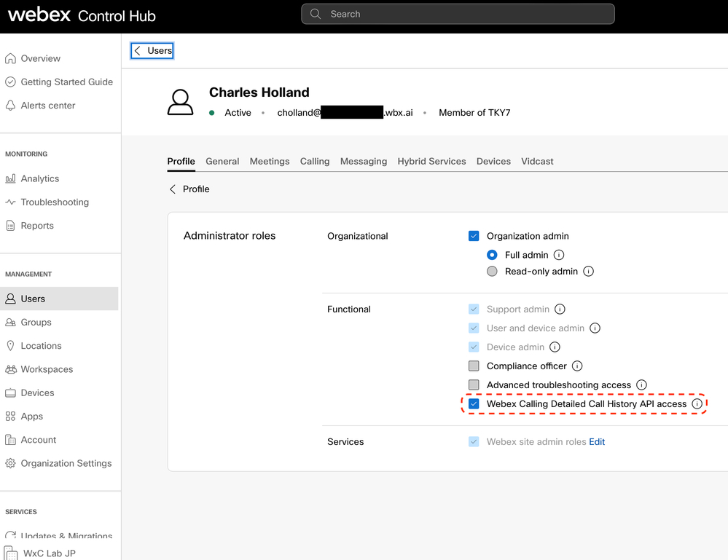Switch to the General tab
This screenshot has width=728, height=560.
[222, 161]
